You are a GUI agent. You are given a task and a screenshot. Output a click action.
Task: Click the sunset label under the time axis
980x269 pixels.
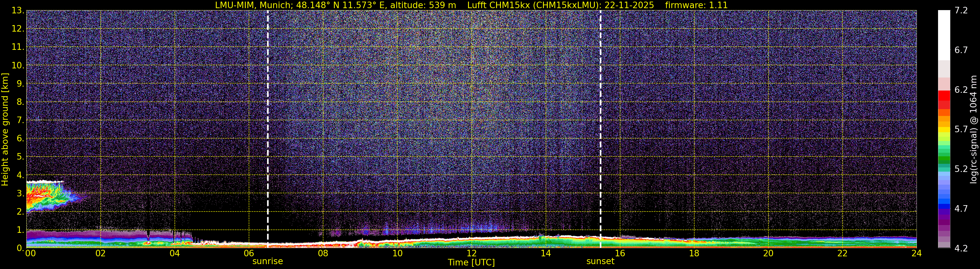[600, 262]
